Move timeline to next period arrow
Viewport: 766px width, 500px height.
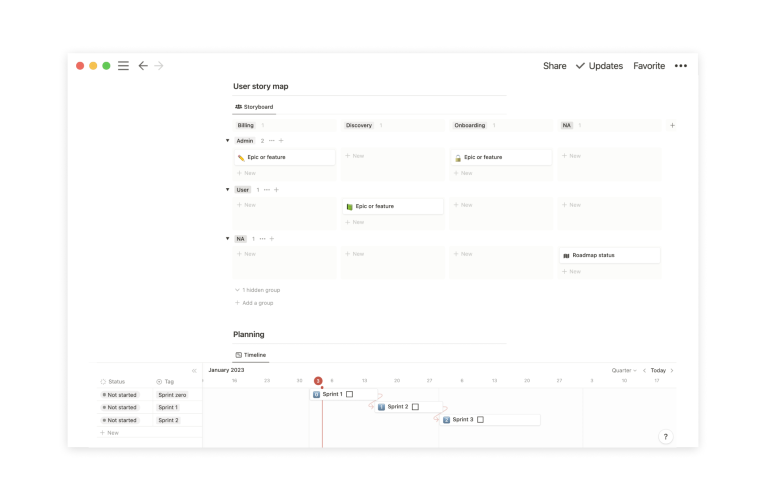pos(672,370)
